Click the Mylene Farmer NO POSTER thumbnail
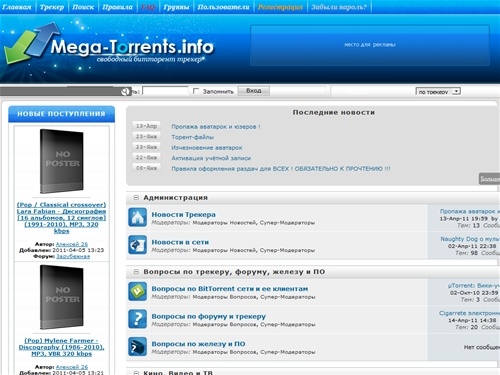This screenshot has height=375, width=500. 62,297
